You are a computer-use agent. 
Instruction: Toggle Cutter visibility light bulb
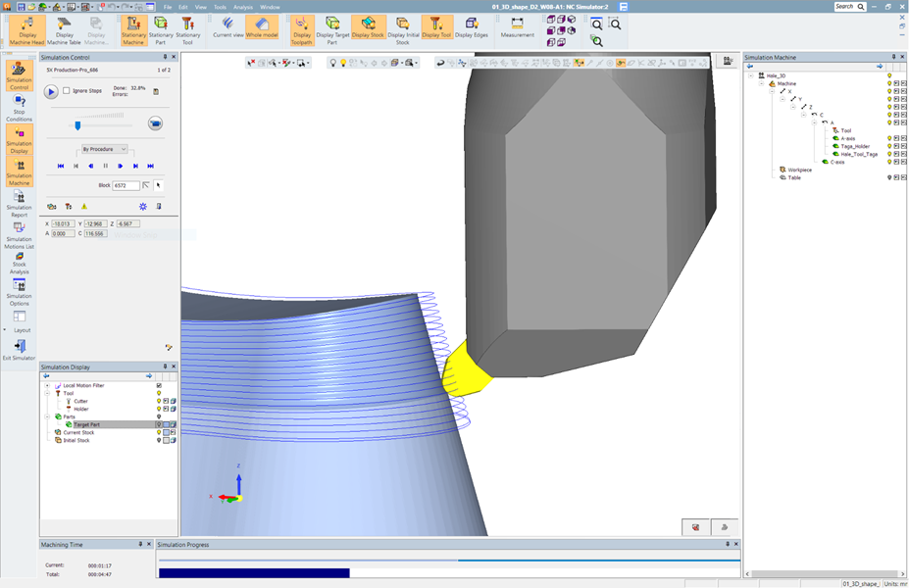[x=159, y=401]
